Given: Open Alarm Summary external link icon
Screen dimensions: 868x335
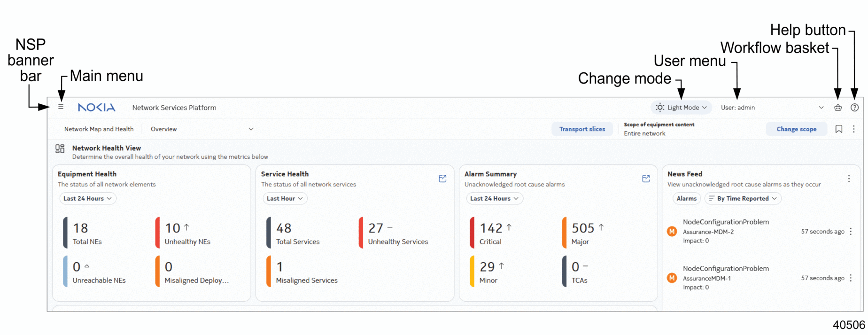Looking at the screenshot, I should pos(646,179).
